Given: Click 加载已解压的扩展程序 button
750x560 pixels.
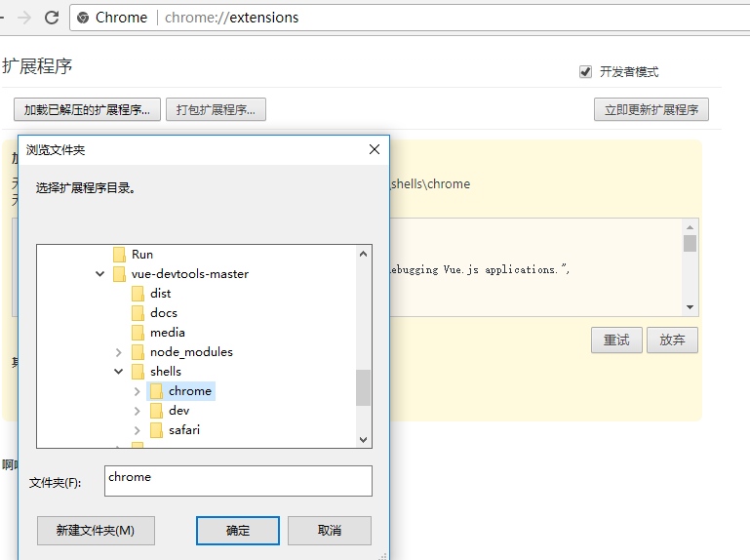Looking at the screenshot, I should click(x=87, y=109).
